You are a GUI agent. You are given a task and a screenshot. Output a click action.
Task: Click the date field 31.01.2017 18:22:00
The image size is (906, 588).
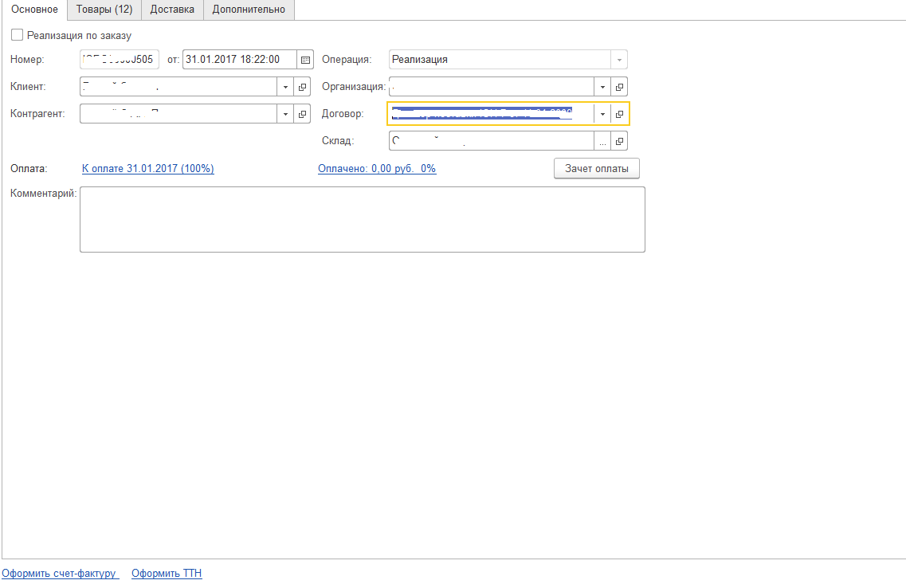(x=240, y=60)
